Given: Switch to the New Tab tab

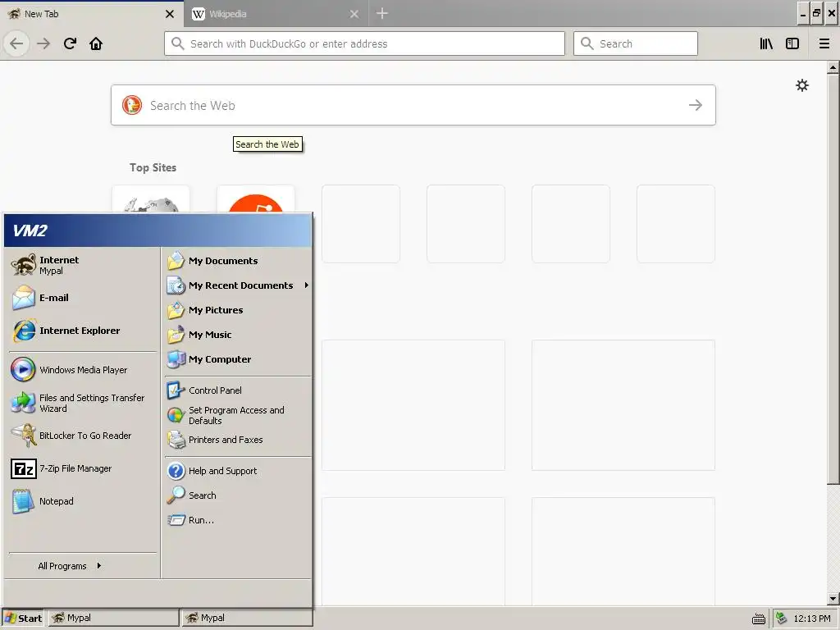Looking at the screenshot, I should coord(91,13).
